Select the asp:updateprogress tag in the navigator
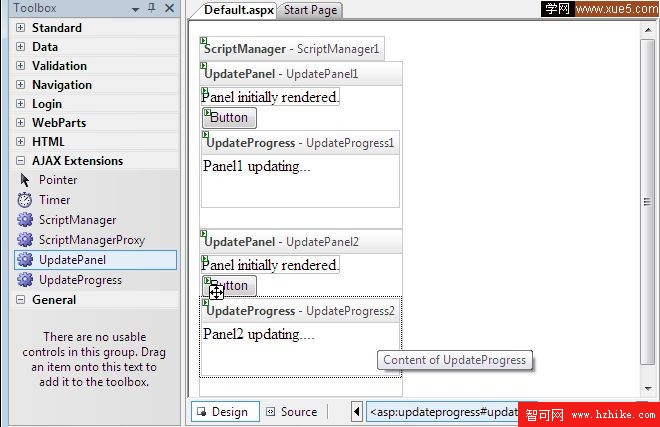Viewport: 660px width, 427px height. pyautogui.click(x=444, y=412)
